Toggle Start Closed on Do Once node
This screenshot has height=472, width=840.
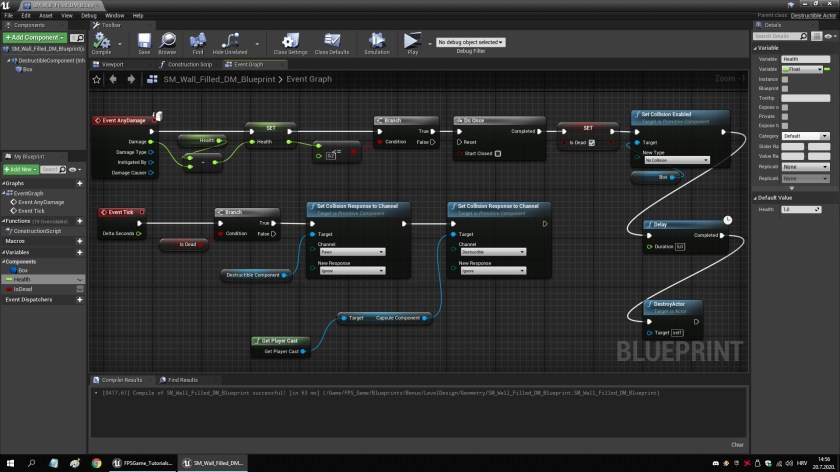pyautogui.click(x=498, y=154)
